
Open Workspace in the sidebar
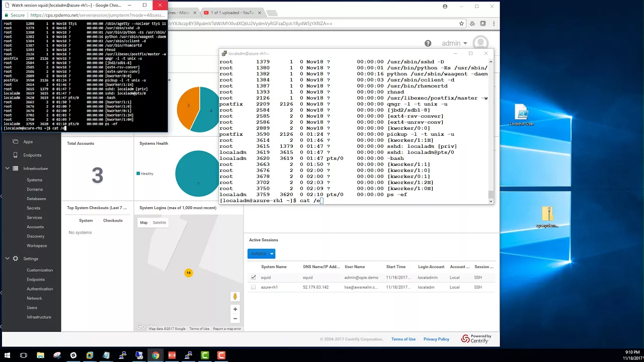pyautogui.click(x=37, y=246)
